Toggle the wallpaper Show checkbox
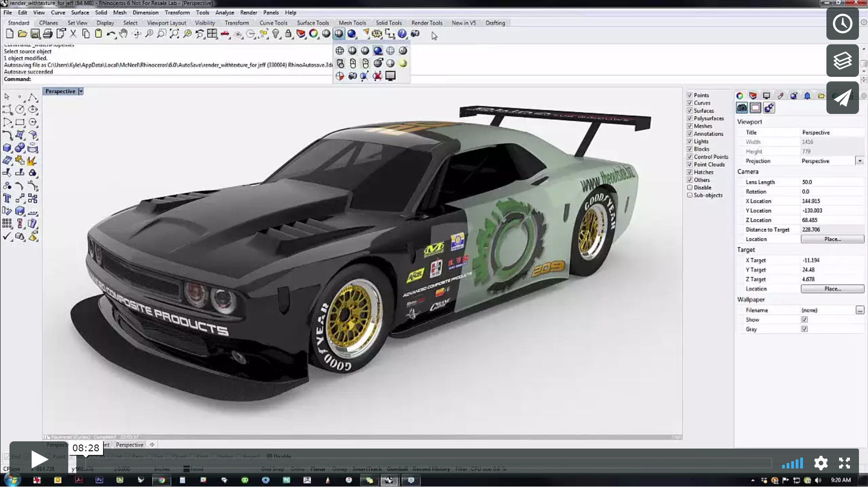This screenshot has width=868, height=487. tap(805, 320)
